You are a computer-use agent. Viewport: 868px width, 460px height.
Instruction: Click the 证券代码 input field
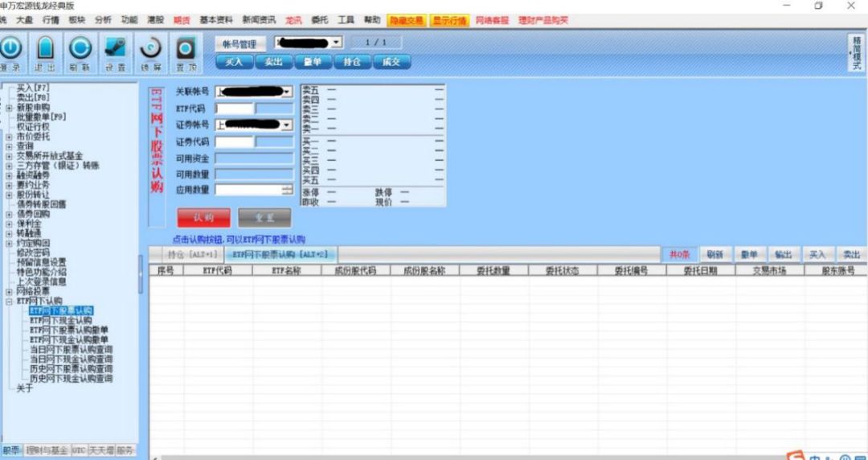(x=234, y=142)
